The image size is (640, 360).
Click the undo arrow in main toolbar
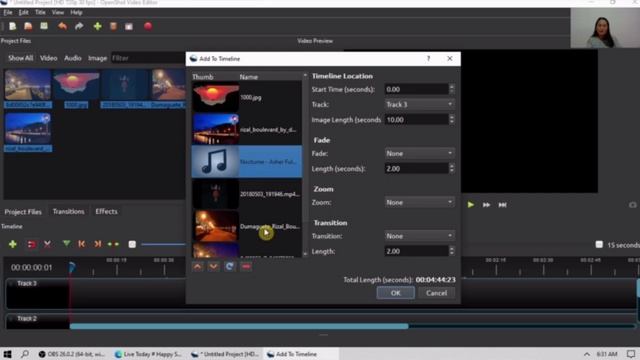[62, 27]
